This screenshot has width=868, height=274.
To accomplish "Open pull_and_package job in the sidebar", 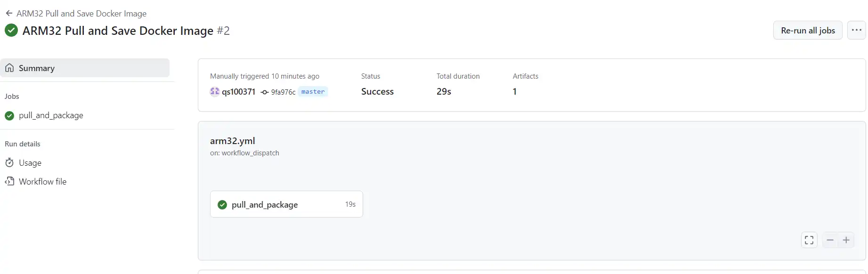I will (x=51, y=115).
